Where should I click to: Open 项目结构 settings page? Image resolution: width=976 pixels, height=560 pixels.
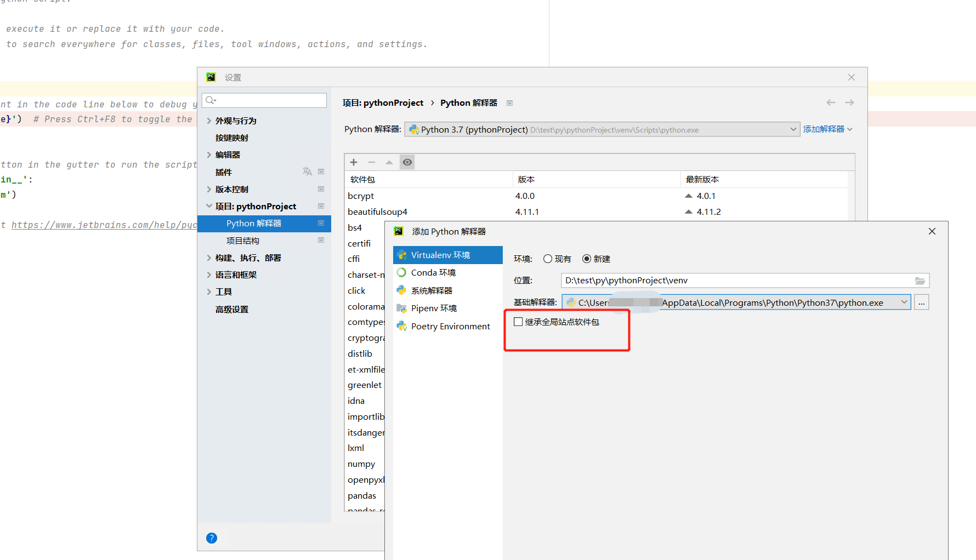point(243,241)
